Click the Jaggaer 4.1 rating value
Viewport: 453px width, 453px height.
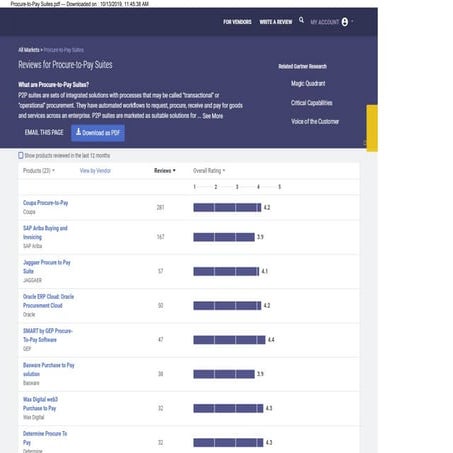click(265, 271)
